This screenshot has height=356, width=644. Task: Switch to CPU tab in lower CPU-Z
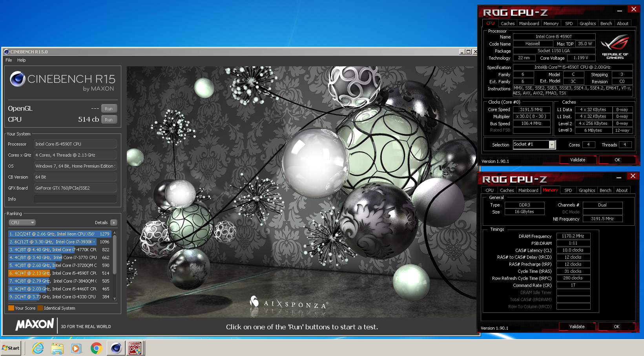489,190
